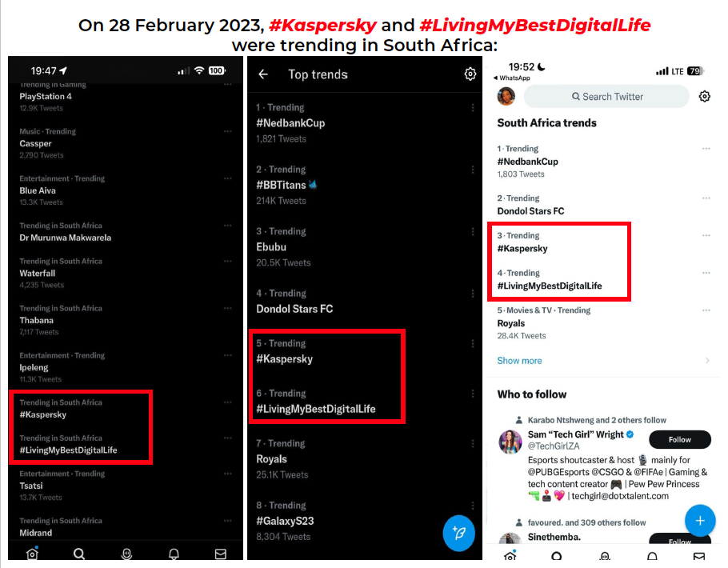This screenshot has height=568, width=728.
Task: Follow Sam Tech Girl Wright
Action: (679, 439)
